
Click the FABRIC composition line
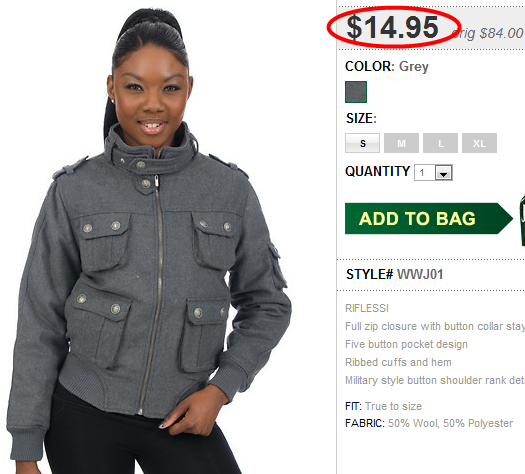tap(429, 423)
